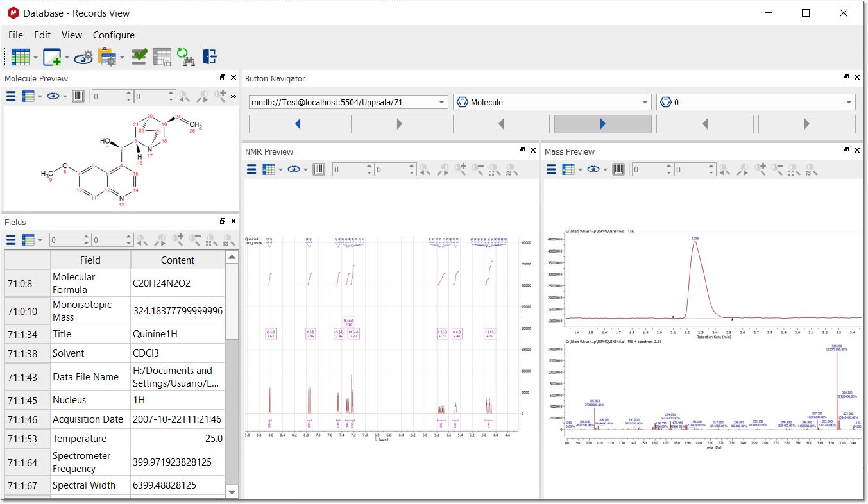Viewport: 868px width, 504px height.
Task: Open the Configure menu
Action: pyautogui.click(x=114, y=35)
